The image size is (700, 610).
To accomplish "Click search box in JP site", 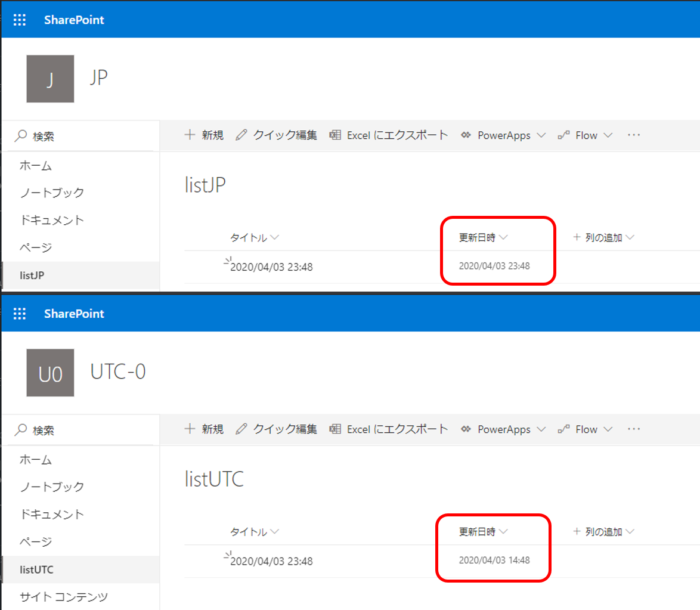I will [x=82, y=136].
